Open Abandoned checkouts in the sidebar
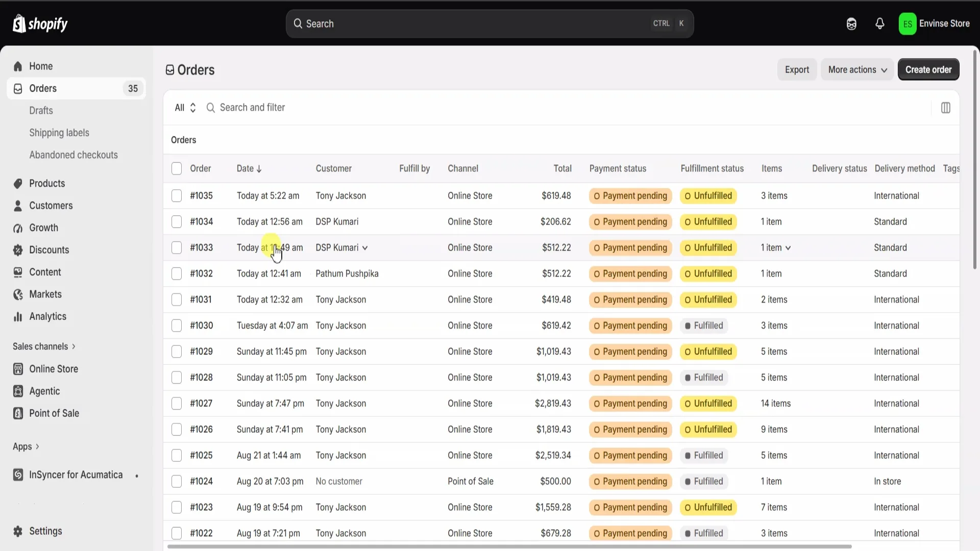Viewport: 980px width, 551px height. [73, 155]
